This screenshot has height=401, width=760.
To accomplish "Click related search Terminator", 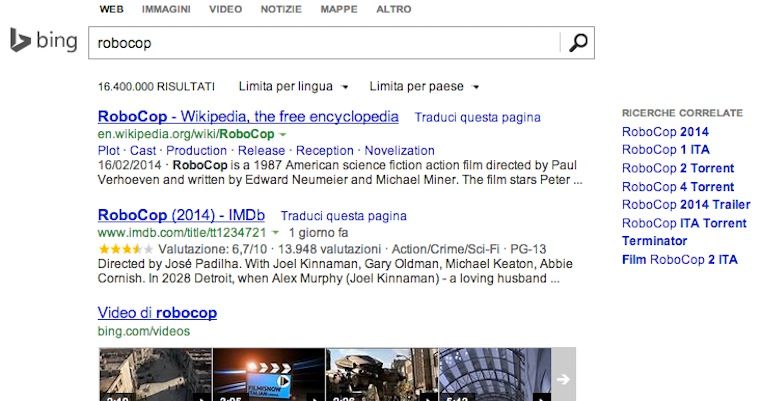I will coord(654,241).
